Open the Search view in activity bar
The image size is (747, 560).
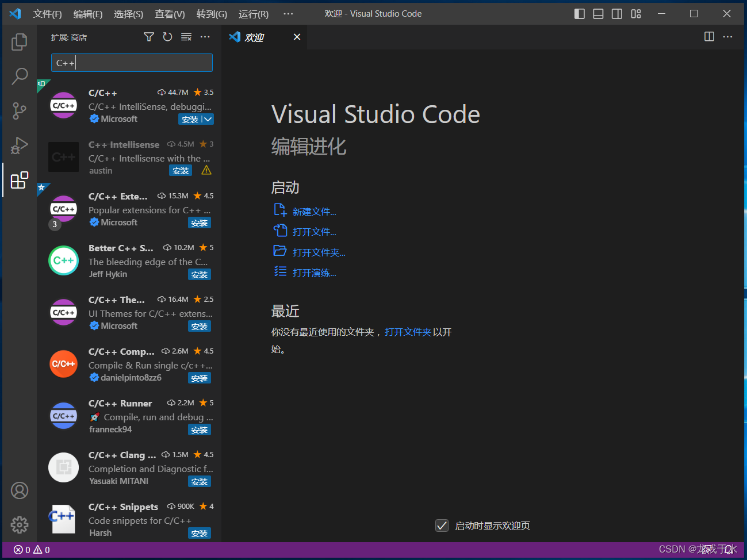pos(20,76)
